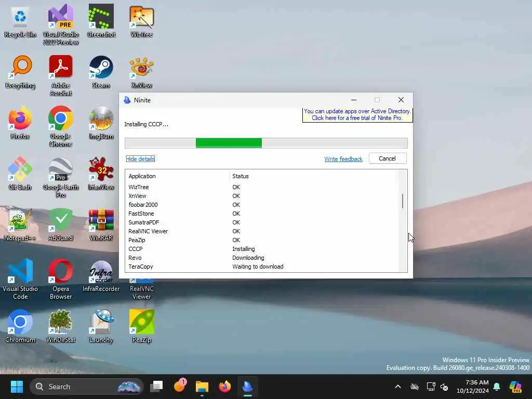
Task: Select the Opera Browser desktop icon
Action: [x=61, y=279]
